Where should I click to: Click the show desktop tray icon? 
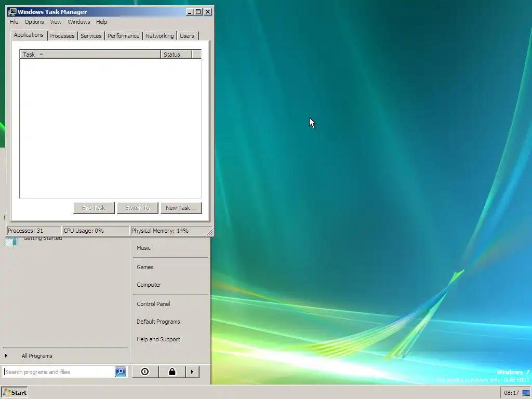coord(526,393)
